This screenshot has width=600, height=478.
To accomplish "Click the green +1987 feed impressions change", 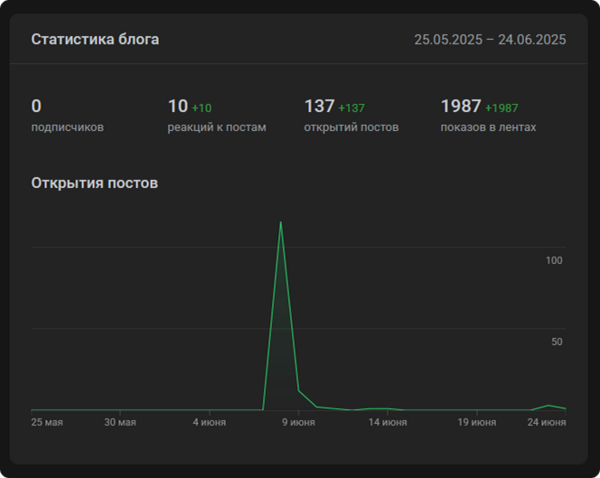I will click(502, 107).
